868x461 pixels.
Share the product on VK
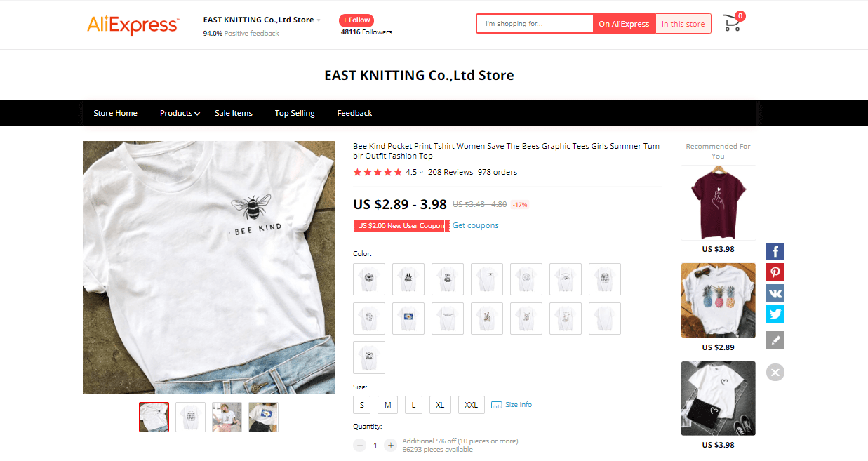point(775,293)
